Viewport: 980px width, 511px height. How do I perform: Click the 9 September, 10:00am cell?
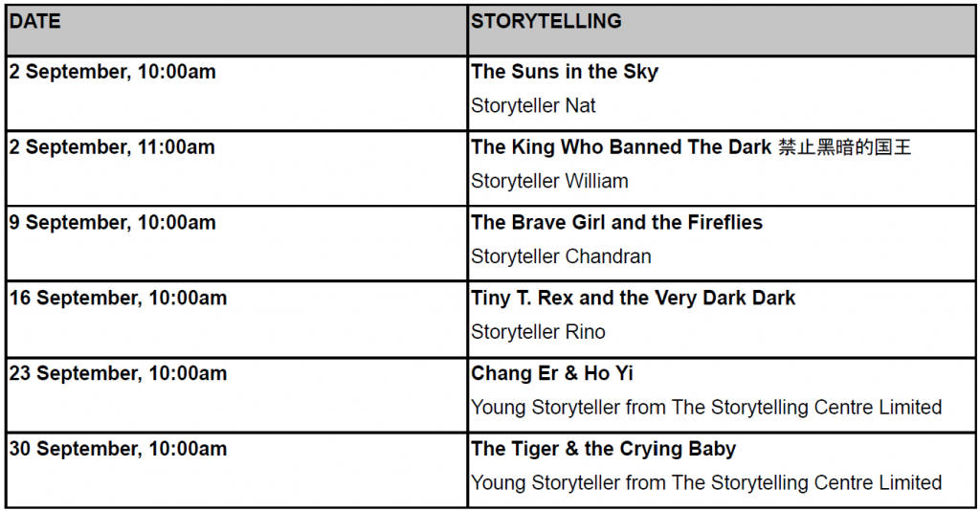(236, 244)
